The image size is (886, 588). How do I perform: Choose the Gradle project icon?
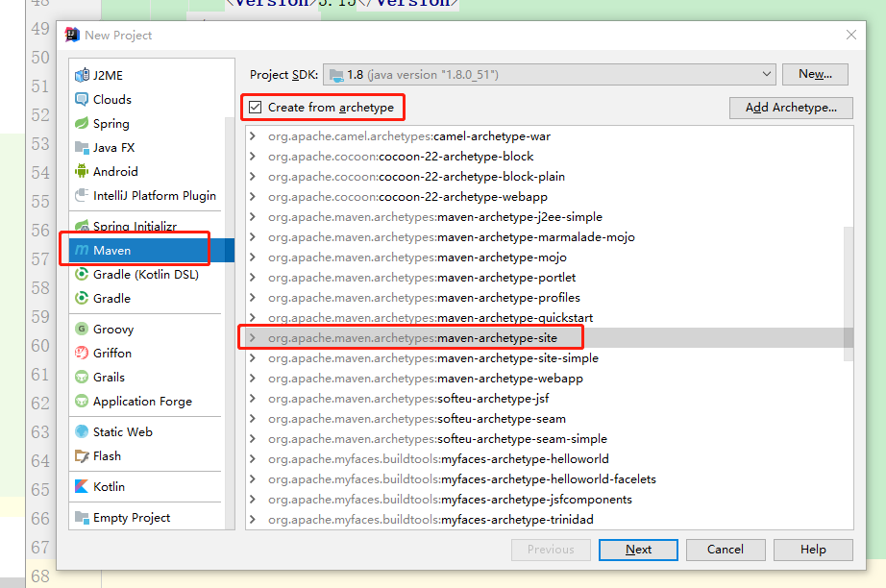(x=82, y=298)
